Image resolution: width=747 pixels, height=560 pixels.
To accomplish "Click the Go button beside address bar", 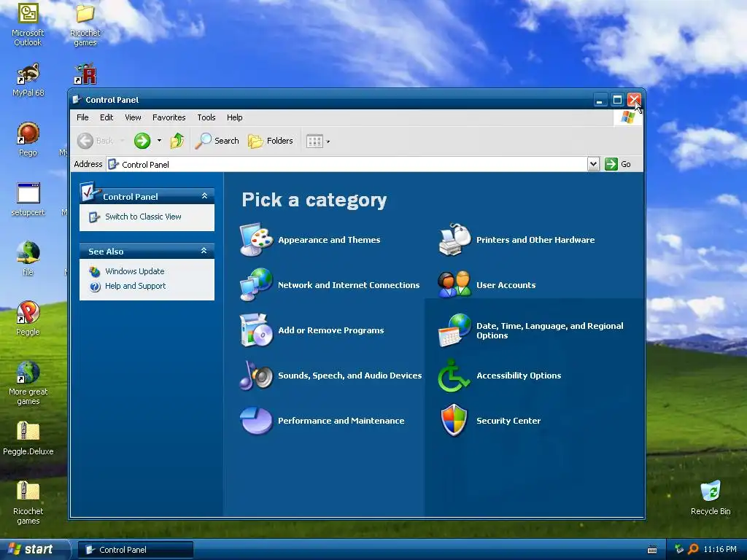I will pyautogui.click(x=618, y=164).
